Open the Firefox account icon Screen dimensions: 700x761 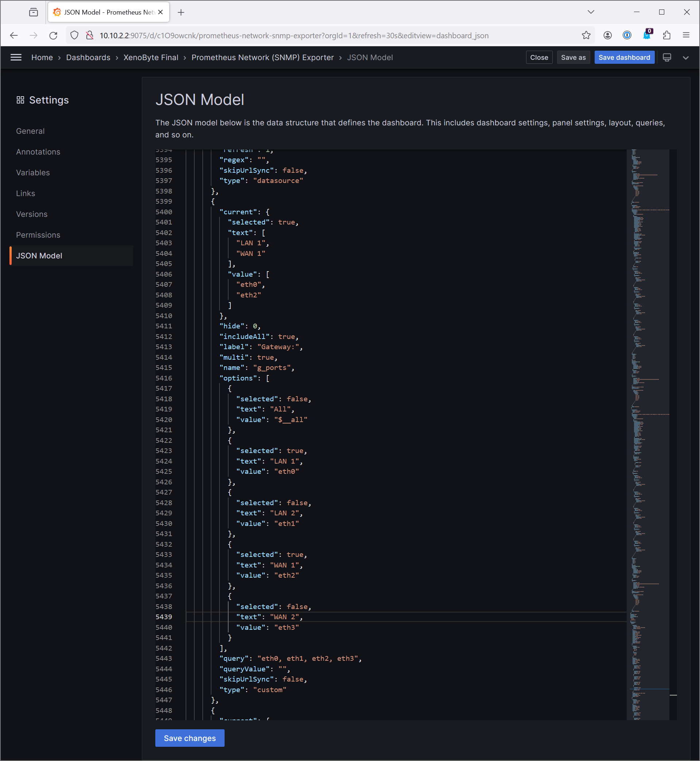[x=607, y=36]
